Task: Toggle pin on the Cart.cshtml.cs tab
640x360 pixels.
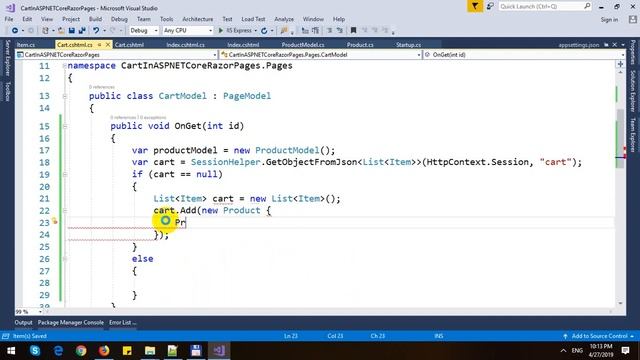Action: (99, 45)
